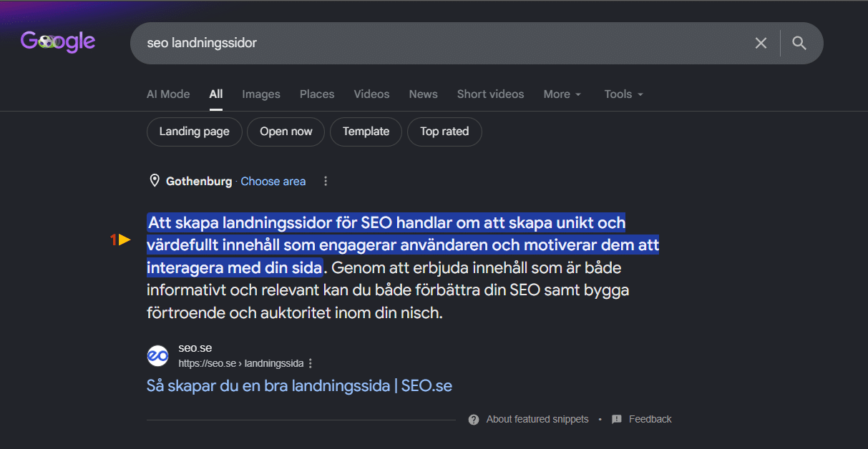Click the 'Choose area' link
Image resolution: width=868 pixels, height=449 pixels.
point(273,182)
